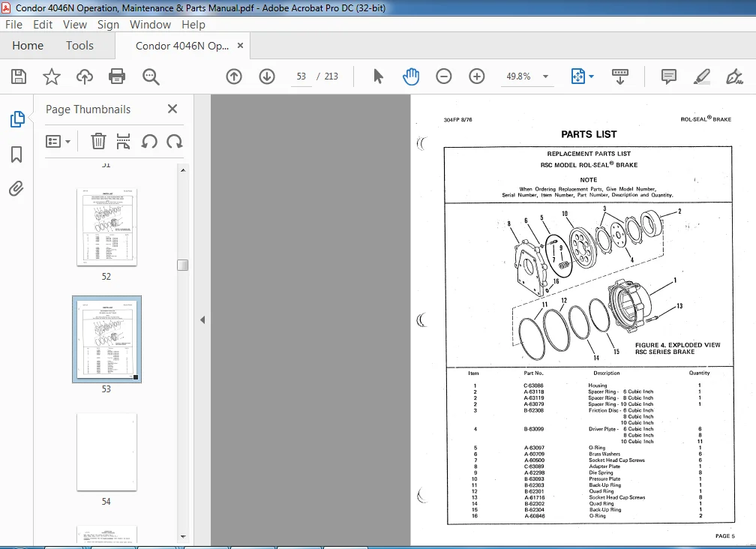Viewport: 756px width, 549px height.
Task: Close the Condor 4046N document tab
Action: 240,45
